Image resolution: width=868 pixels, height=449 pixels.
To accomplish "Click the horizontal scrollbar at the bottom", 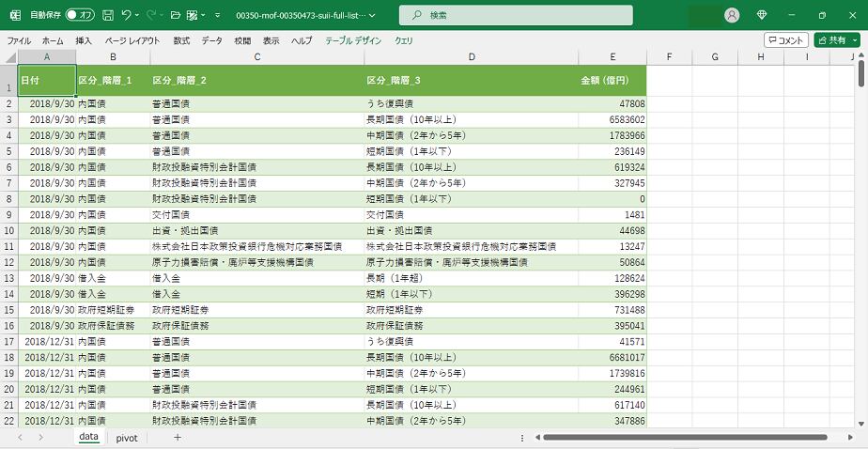I will pos(684,437).
